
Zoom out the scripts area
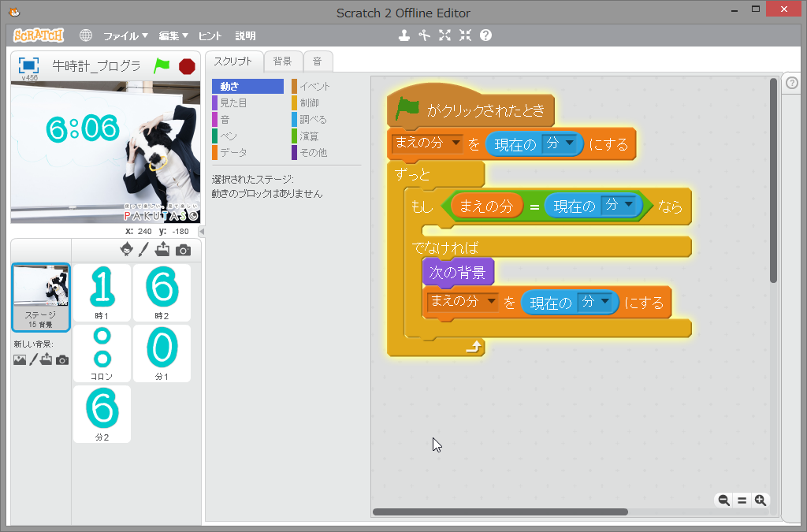pos(724,500)
